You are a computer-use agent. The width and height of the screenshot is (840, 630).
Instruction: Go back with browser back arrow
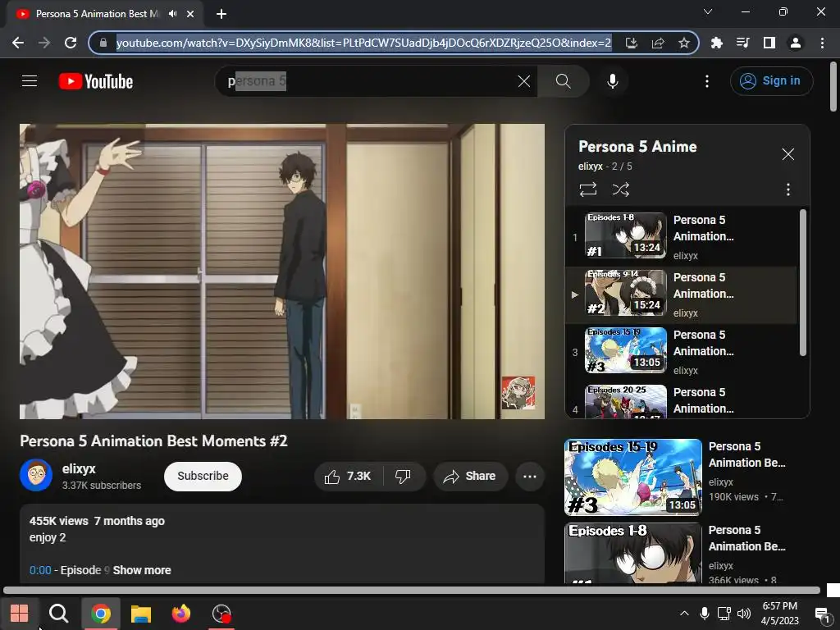18,43
